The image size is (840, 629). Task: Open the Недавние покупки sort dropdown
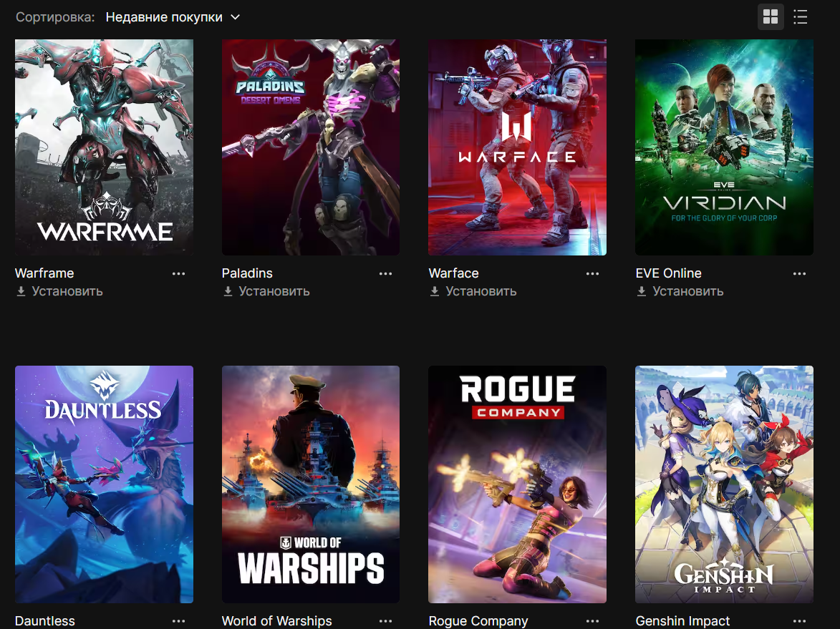point(173,17)
